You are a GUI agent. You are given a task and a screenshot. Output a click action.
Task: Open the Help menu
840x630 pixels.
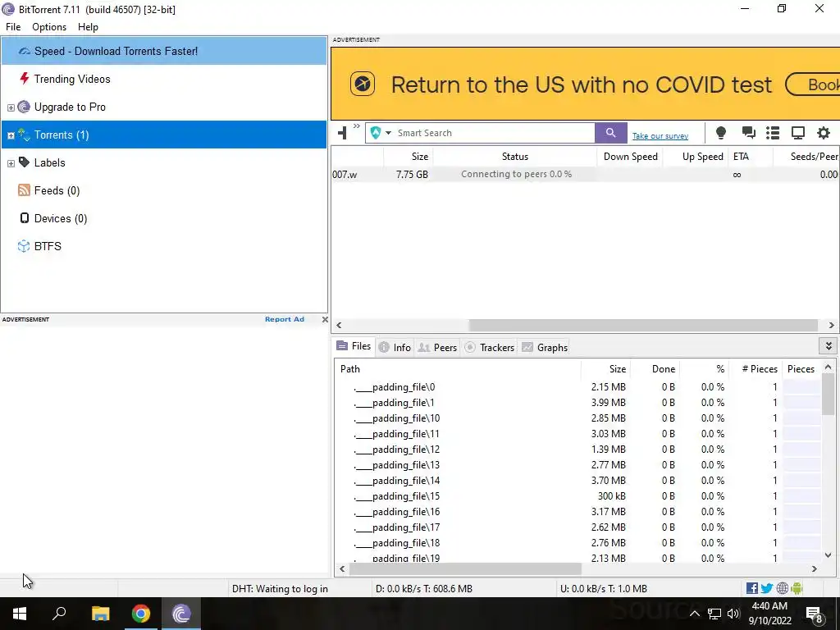[88, 27]
